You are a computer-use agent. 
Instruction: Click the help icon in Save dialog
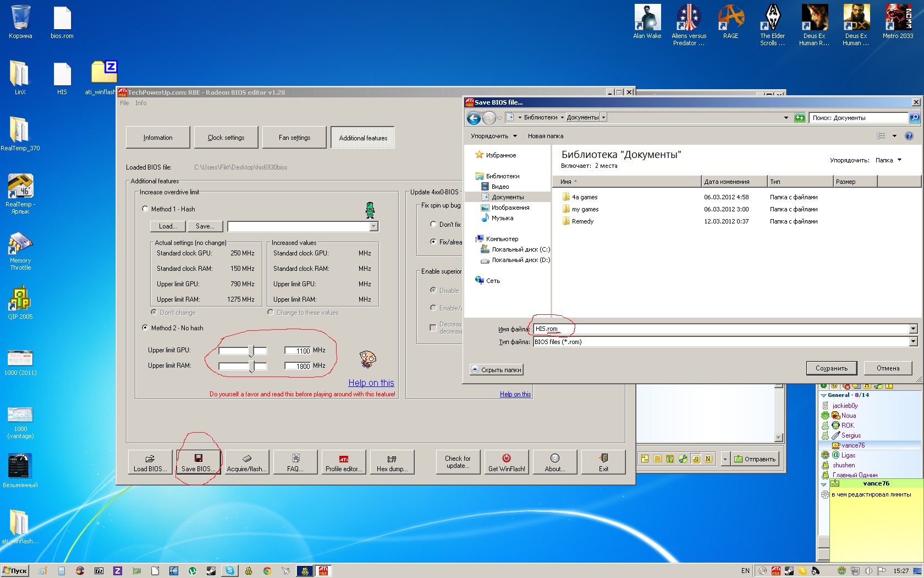coord(909,136)
